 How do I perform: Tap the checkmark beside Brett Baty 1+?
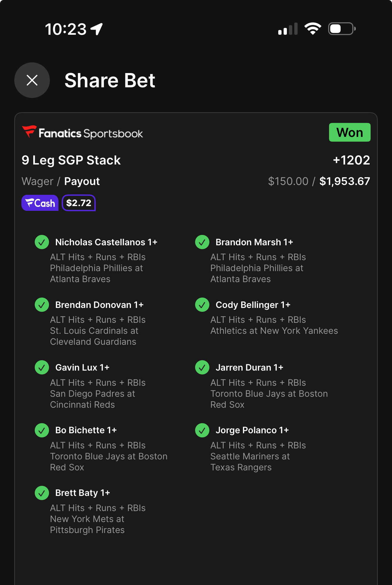[x=42, y=493]
